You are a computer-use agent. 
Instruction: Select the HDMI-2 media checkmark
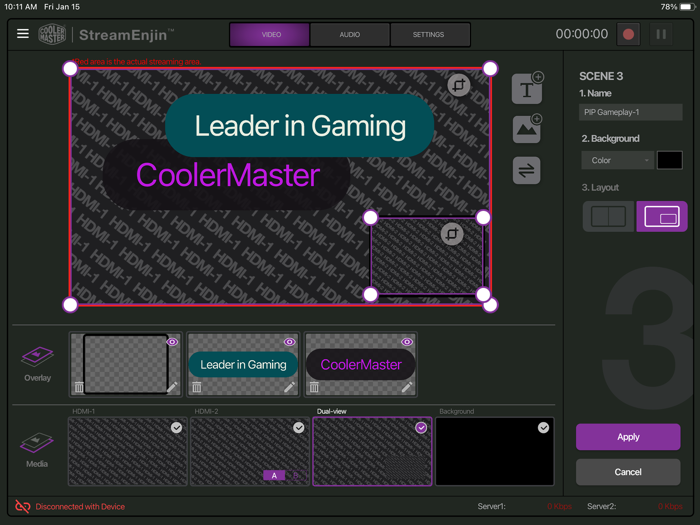pos(299,428)
